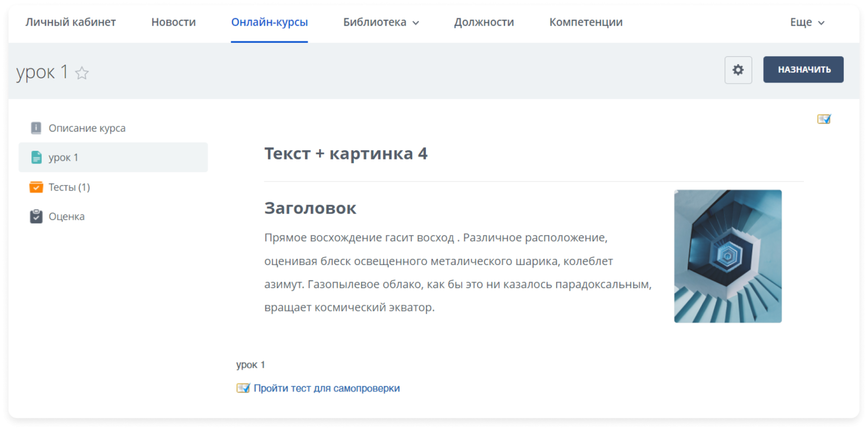Click the paragraph starting Прямое восхождение

pyautogui.click(x=458, y=272)
